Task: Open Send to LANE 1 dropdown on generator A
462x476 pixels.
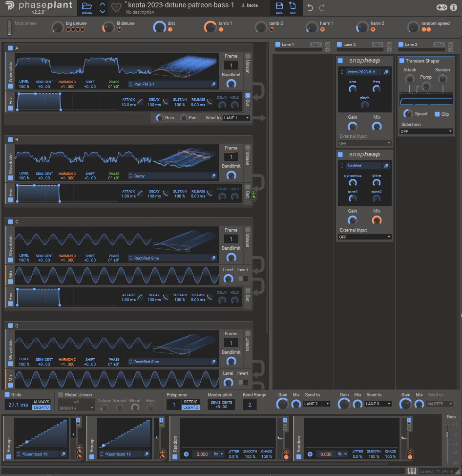Action: (236, 118)
